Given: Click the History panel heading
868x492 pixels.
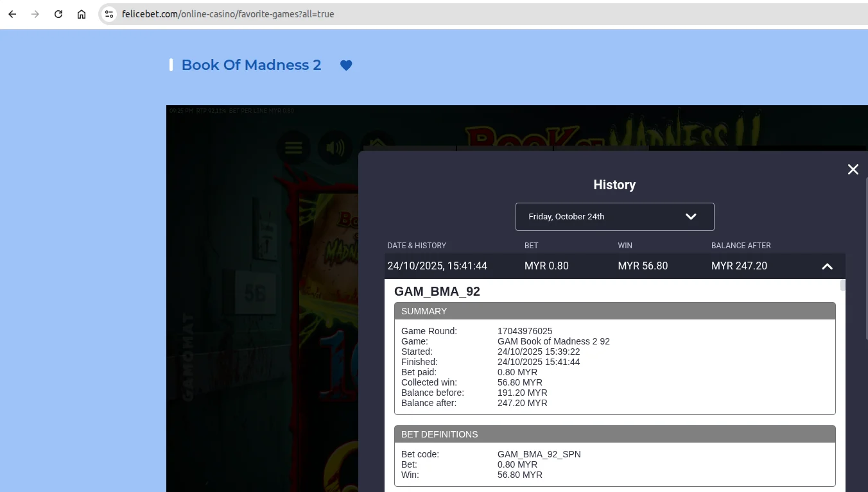Looking at the screenshot, I should click(614, 185).
